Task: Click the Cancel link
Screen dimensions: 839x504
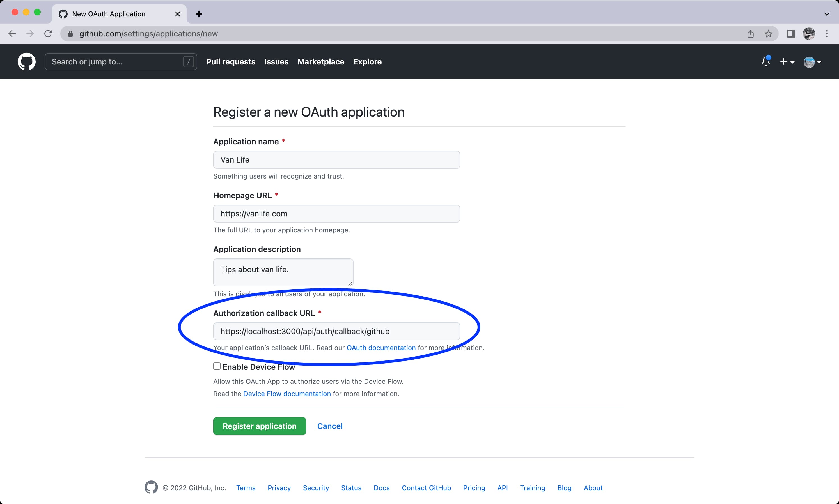Action: 329,426
